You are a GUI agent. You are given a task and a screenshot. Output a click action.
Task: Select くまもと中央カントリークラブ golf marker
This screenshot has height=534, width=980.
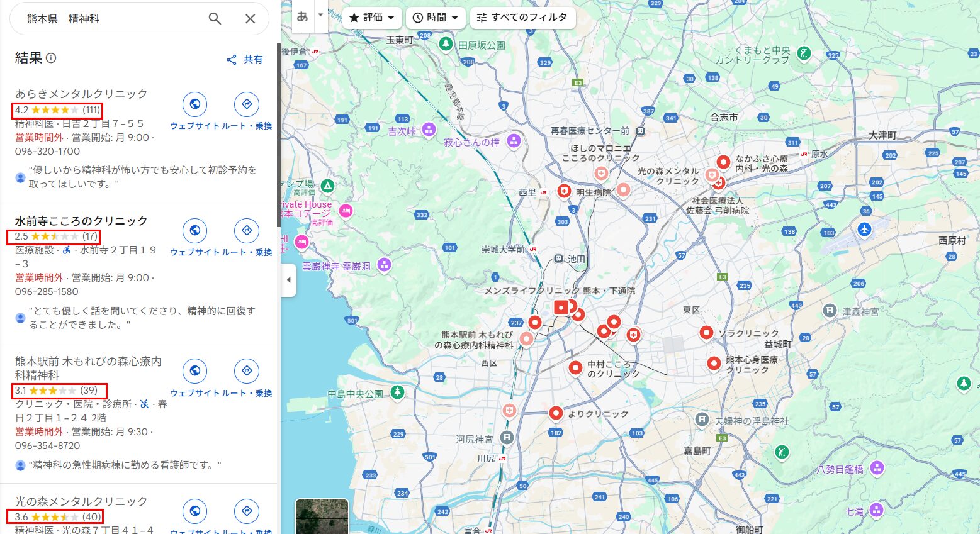(804, 54)
